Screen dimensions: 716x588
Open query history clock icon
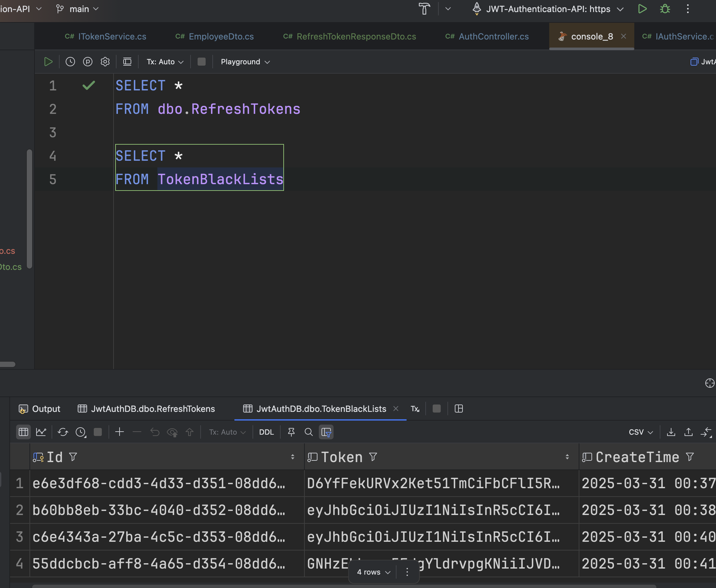pos(70,62)
